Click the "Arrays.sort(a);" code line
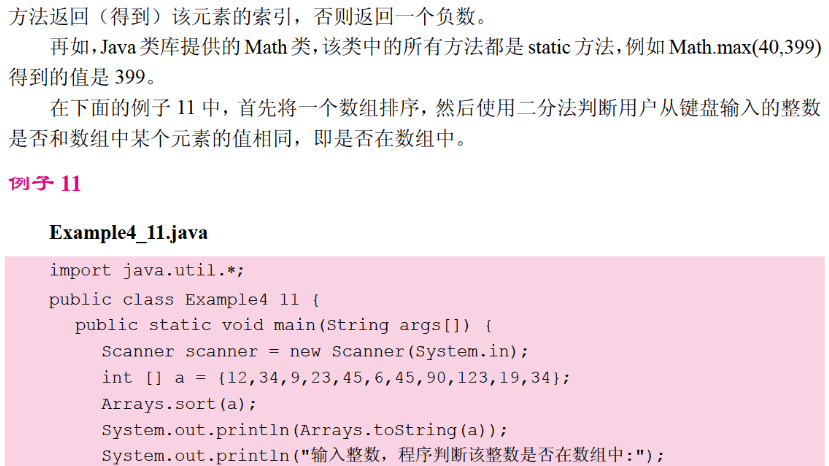 click(x=179, y=404)
